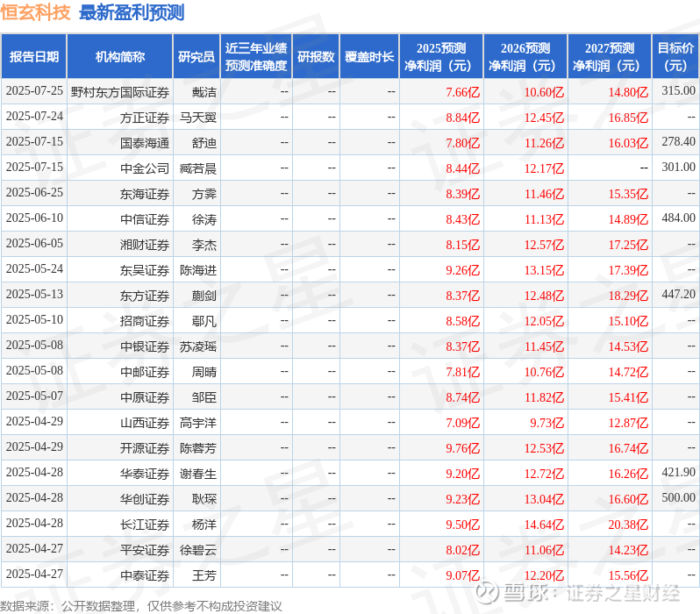Click 2025 forecast 7.81亿
The height and width of the screenshot is (614, 700).
(463, 373)
